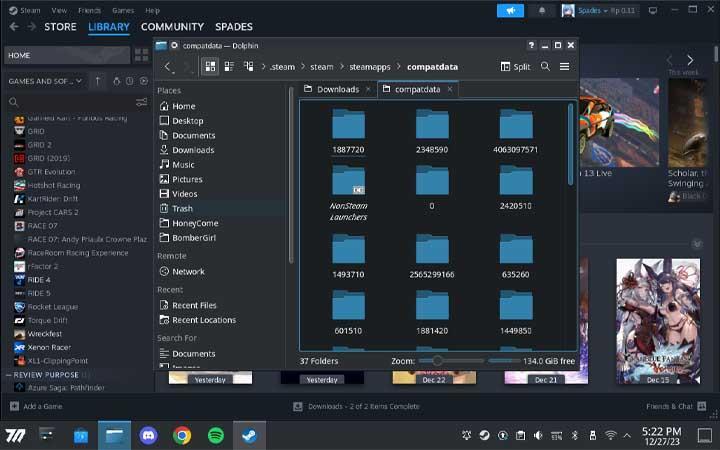Image resolution: width=720 pixels, height=450 pixels.
Task: Select folder 4063097571
Action: coord(516,131)
